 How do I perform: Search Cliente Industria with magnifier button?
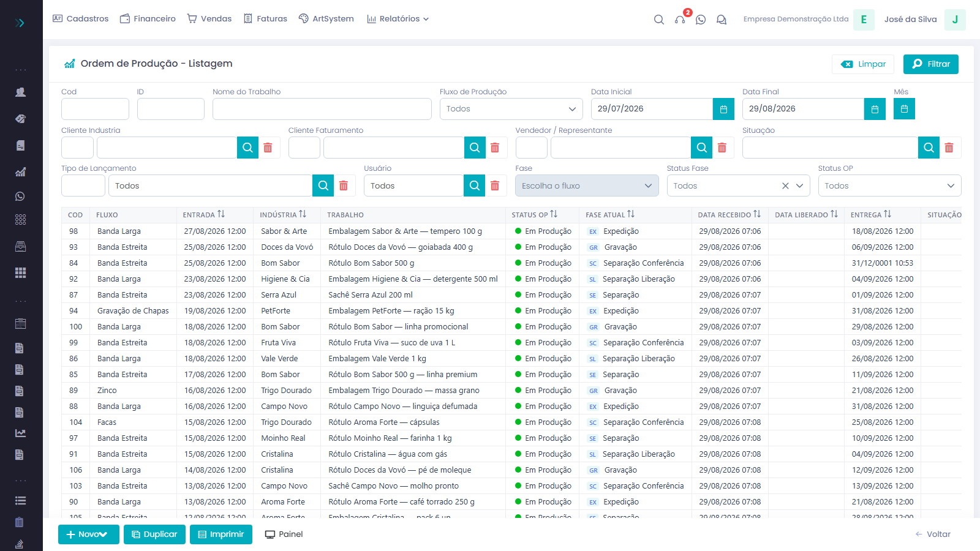point(247,148)
